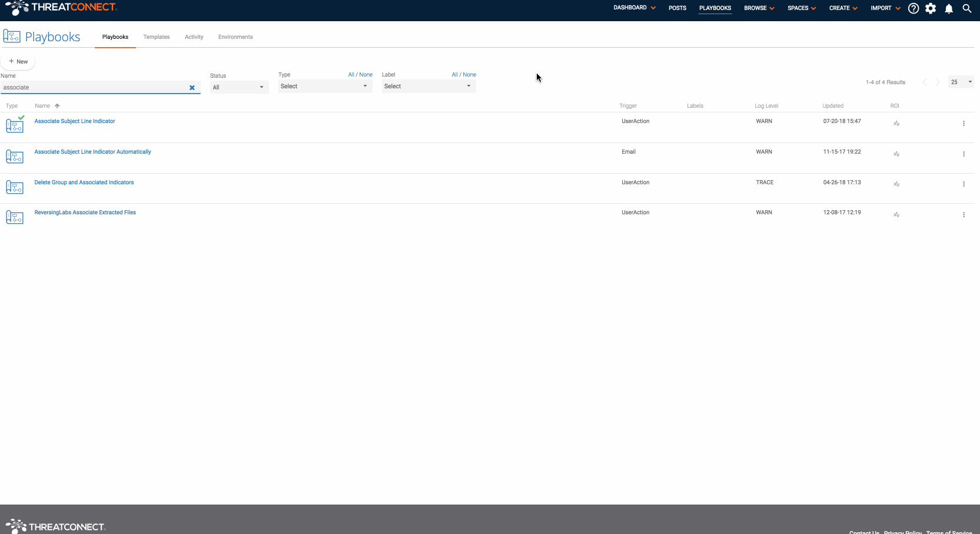Expand the Create menu
The height and width of the screenshot is (534, 980).
point(843,8)
